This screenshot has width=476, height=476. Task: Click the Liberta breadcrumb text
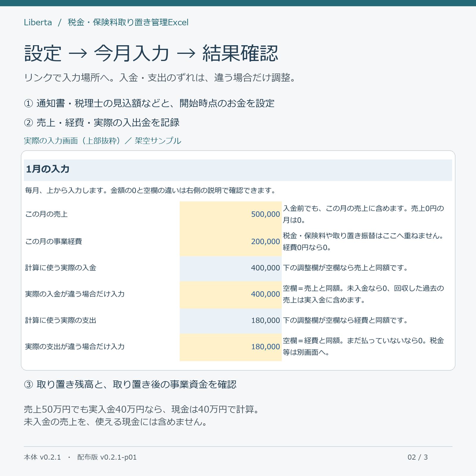(38, 22)
